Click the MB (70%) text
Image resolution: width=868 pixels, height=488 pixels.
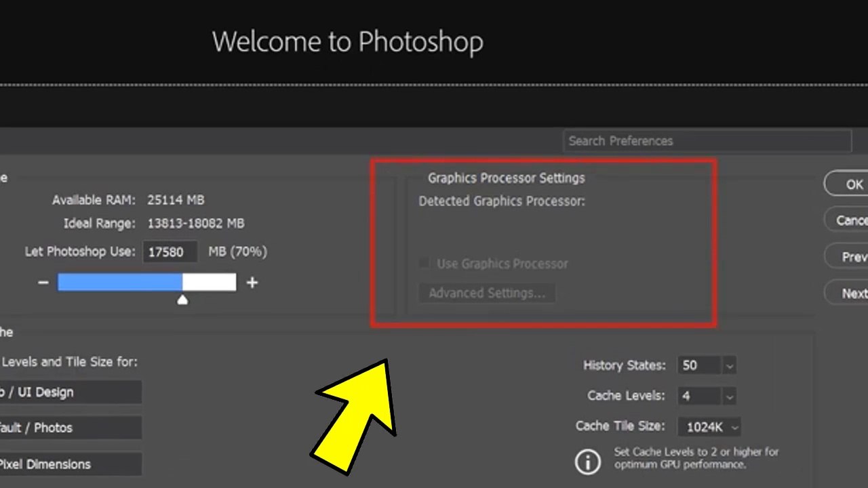point(237,251)
